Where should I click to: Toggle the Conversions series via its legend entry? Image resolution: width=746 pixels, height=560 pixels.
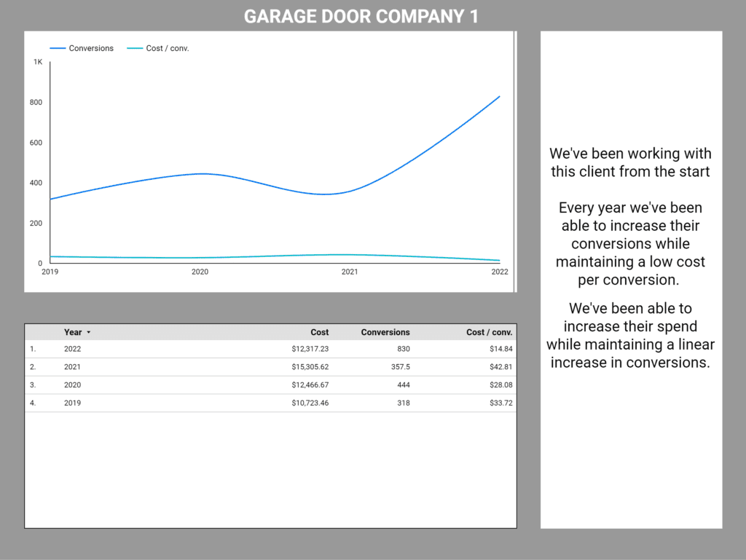94,48
